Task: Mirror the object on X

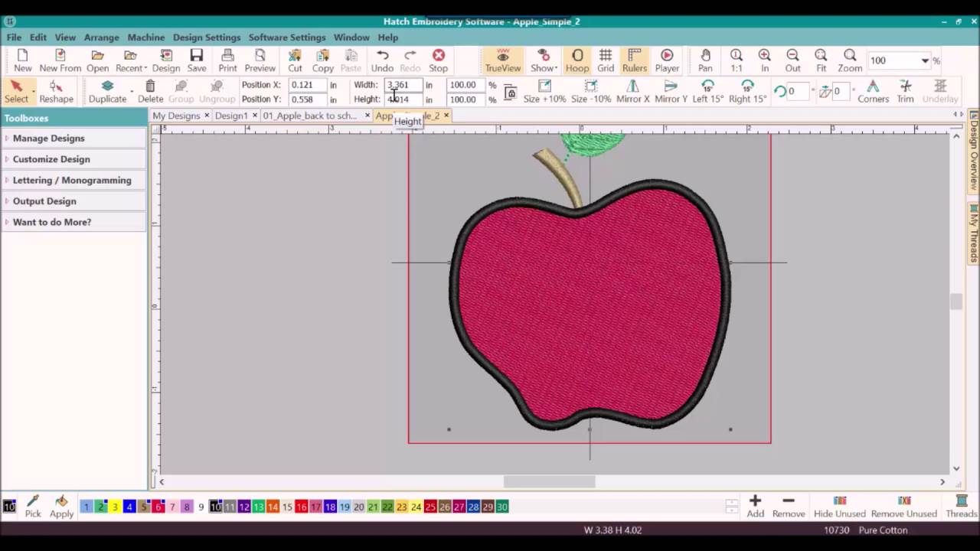Action: pyautogui.click(x=632, y=91)
